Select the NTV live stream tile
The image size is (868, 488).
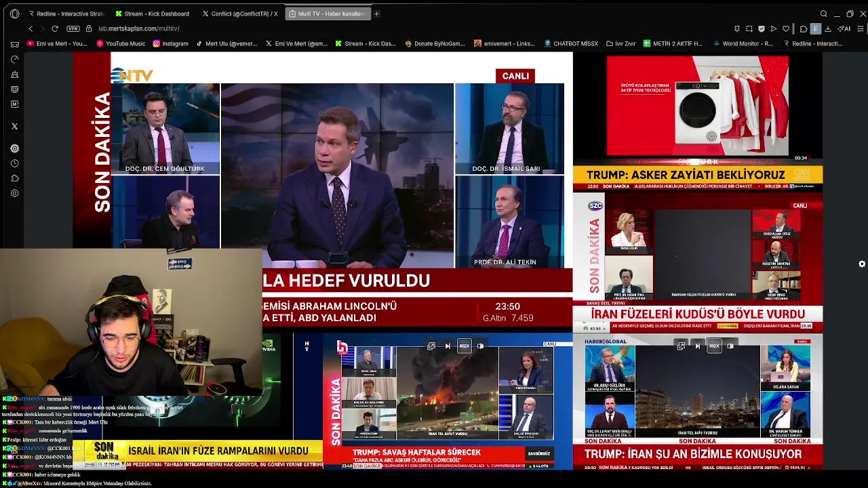coord(323,191)
